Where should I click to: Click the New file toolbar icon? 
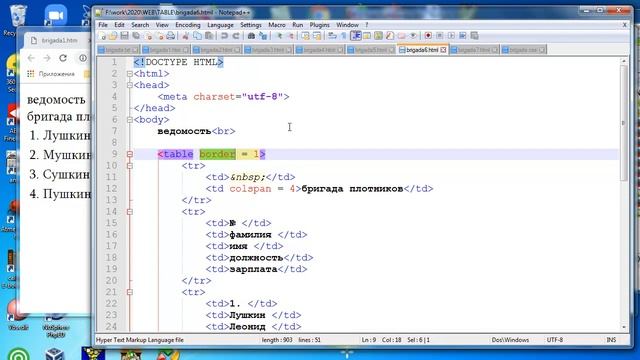point(101,36)
